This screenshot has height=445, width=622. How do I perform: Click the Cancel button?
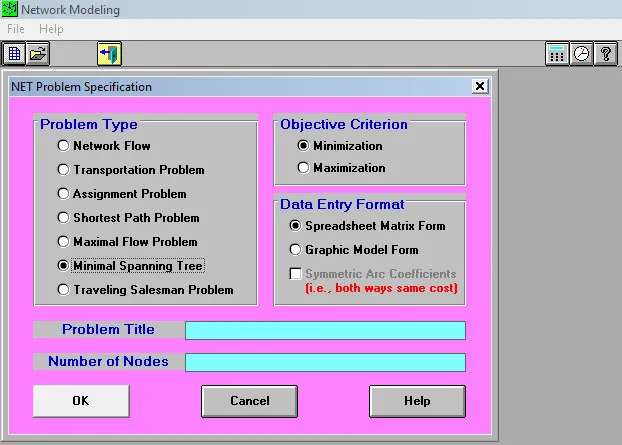250,401
